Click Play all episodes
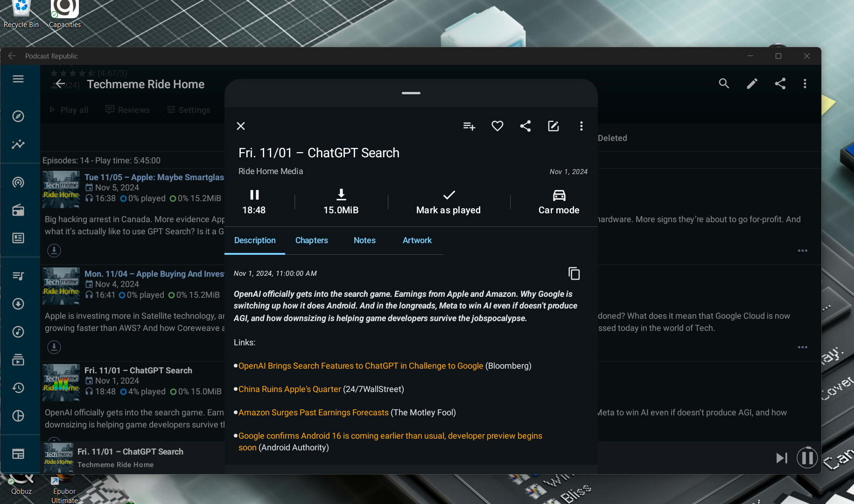Viewport: 854px width, 504px height. click(x=69, y=110)
